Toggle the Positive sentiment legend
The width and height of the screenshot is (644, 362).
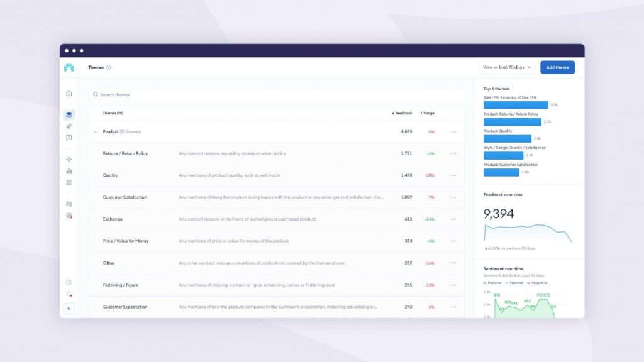[x=492, y=283]
